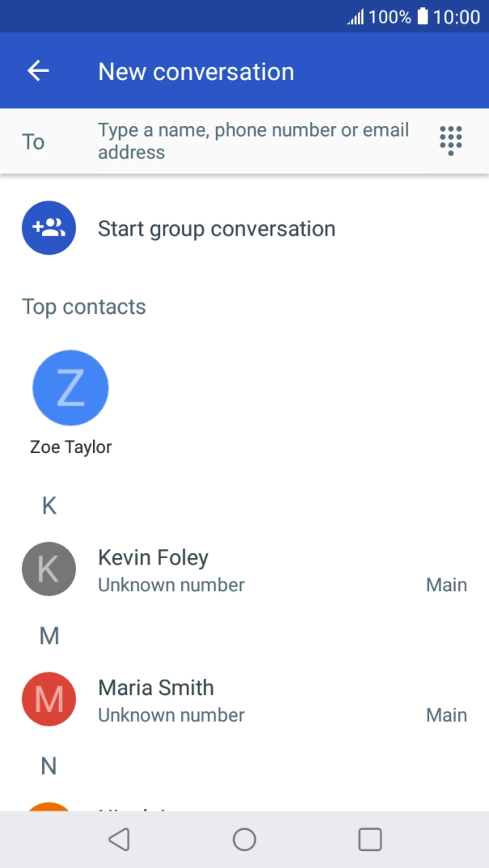489x868 pixels.
Task: Tap the battery status icon
Action: [x=423, y=16]
